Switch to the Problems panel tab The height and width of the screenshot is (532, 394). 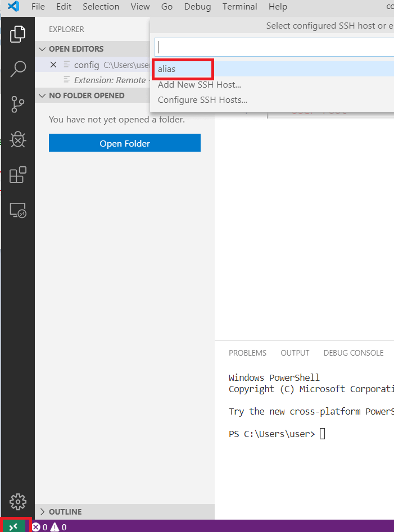coord(247,353)
